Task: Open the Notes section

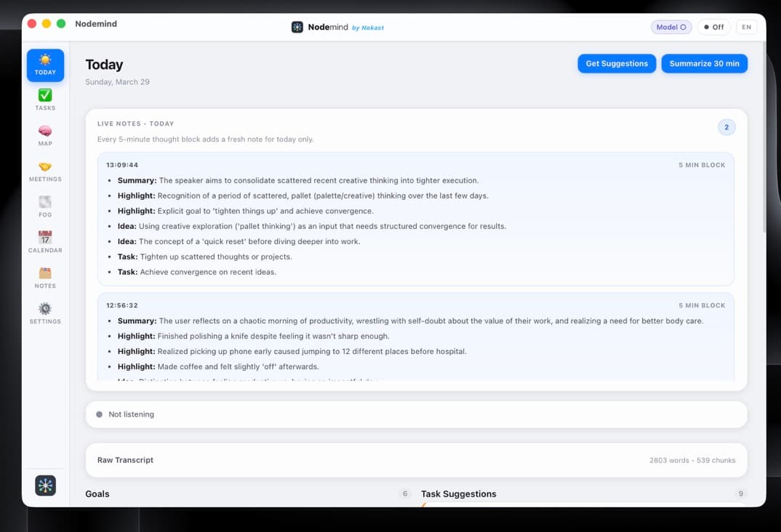Action: click(x=44, y=276)
